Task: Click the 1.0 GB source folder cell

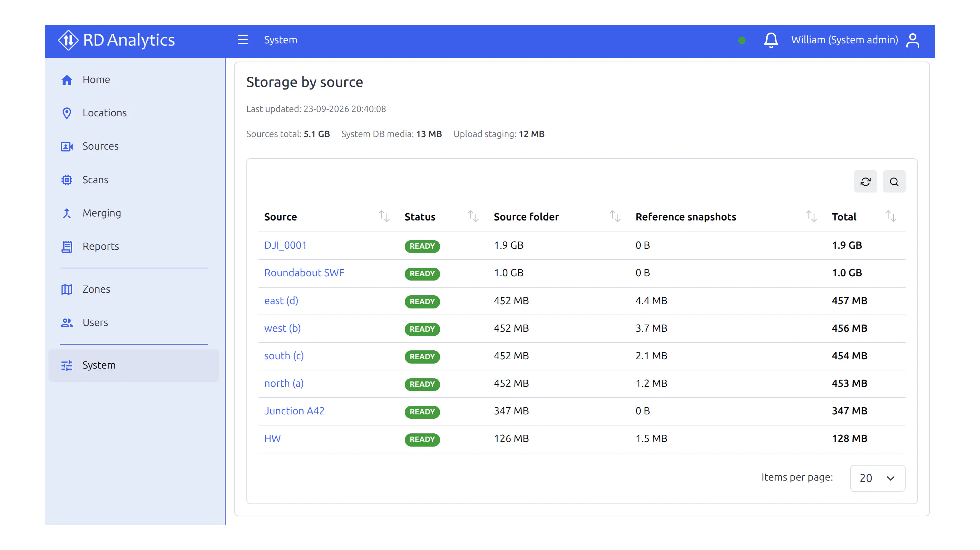Action: (508, 273)
